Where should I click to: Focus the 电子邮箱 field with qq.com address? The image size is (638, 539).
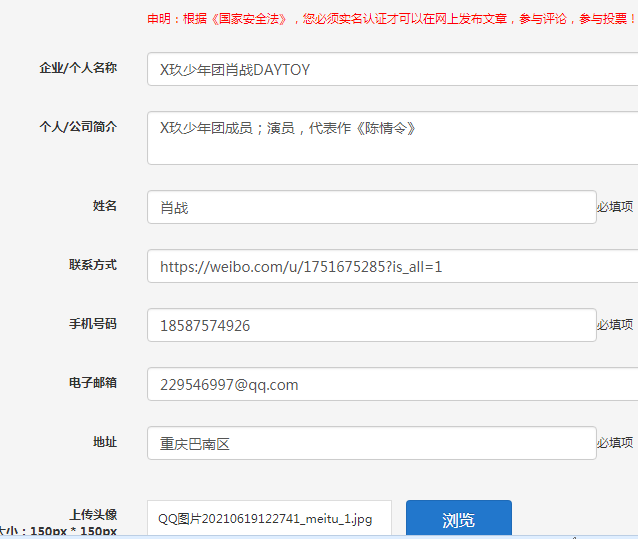[392, 385]
